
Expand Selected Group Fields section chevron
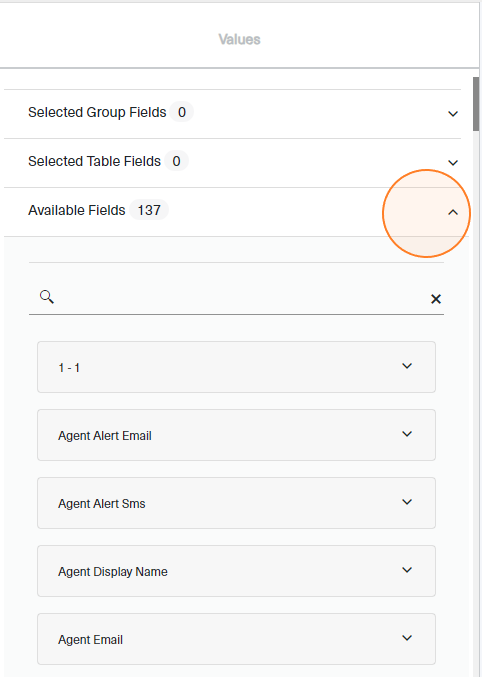453,114
